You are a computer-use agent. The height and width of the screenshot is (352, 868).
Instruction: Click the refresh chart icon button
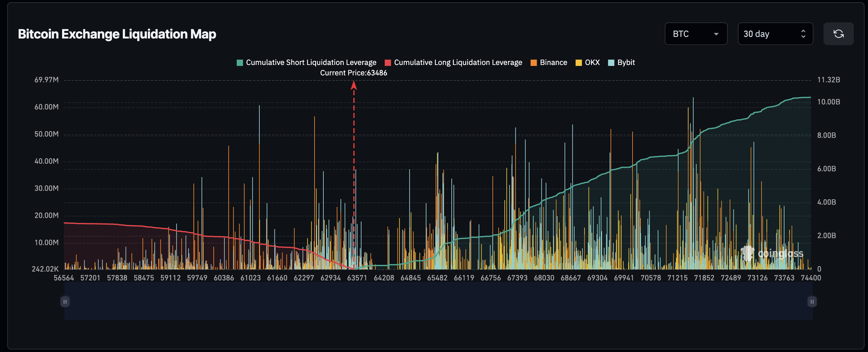coord(838,34)
